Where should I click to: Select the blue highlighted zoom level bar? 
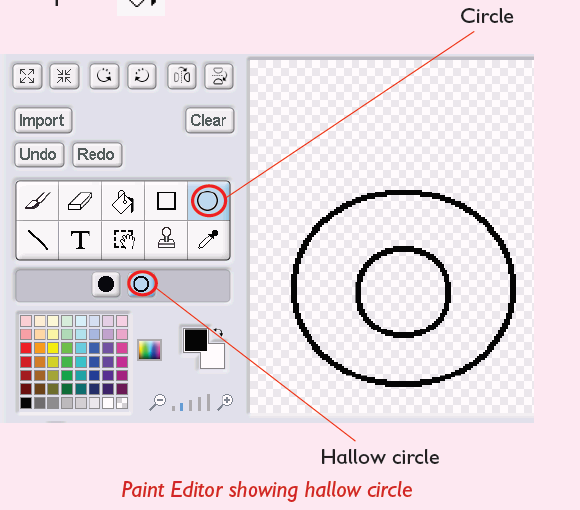(181, 407)
